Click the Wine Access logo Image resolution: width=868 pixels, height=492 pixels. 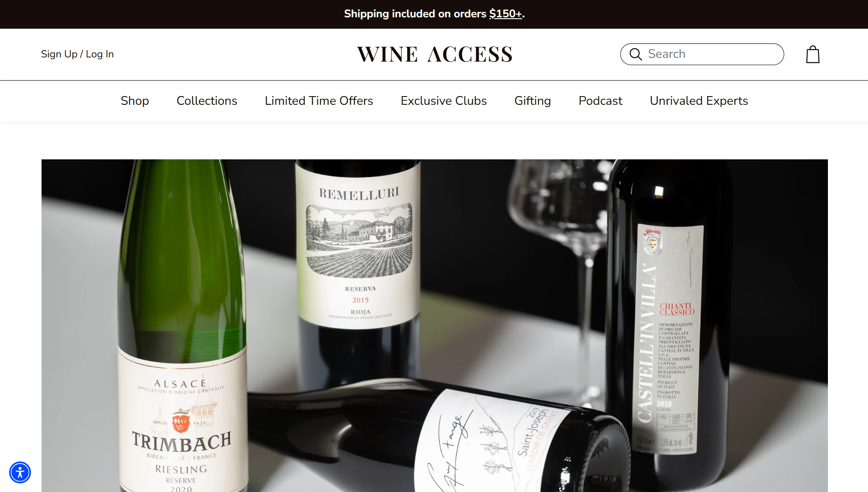(x=434, y=54)
